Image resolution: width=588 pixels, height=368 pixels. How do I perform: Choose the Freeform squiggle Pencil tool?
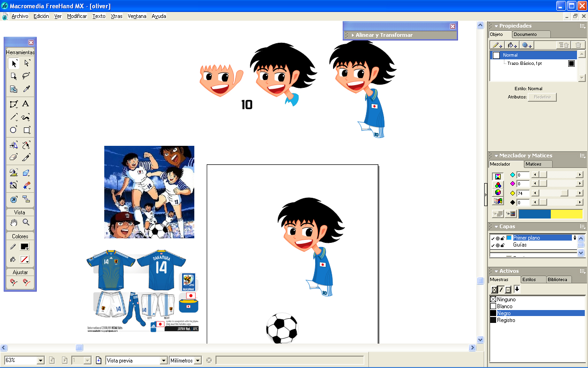click(x=27, y=117)
